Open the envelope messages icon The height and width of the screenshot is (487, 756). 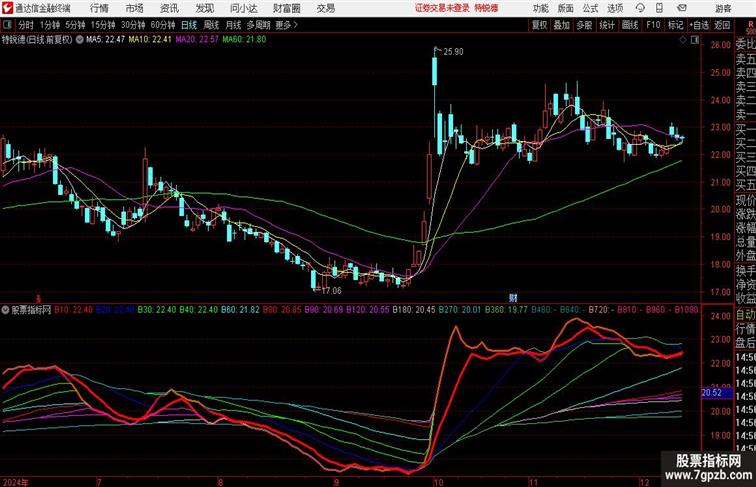[x=682, y=8]
